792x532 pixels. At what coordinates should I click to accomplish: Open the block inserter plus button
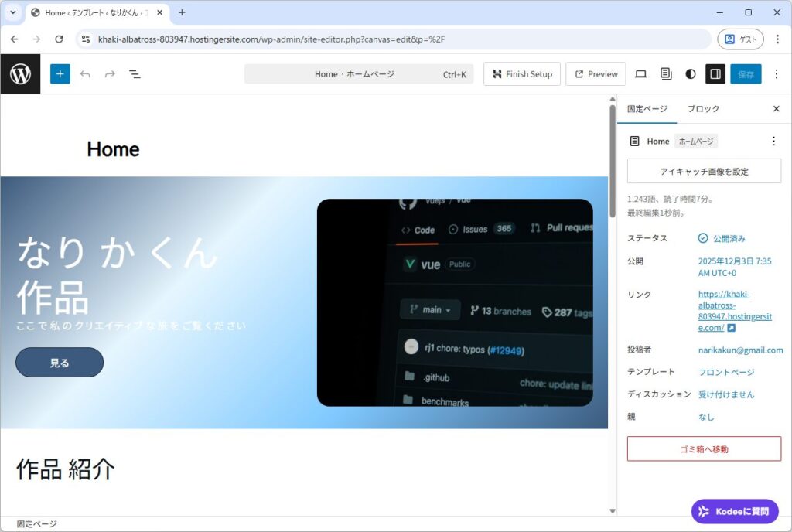(x=60, y=74)
